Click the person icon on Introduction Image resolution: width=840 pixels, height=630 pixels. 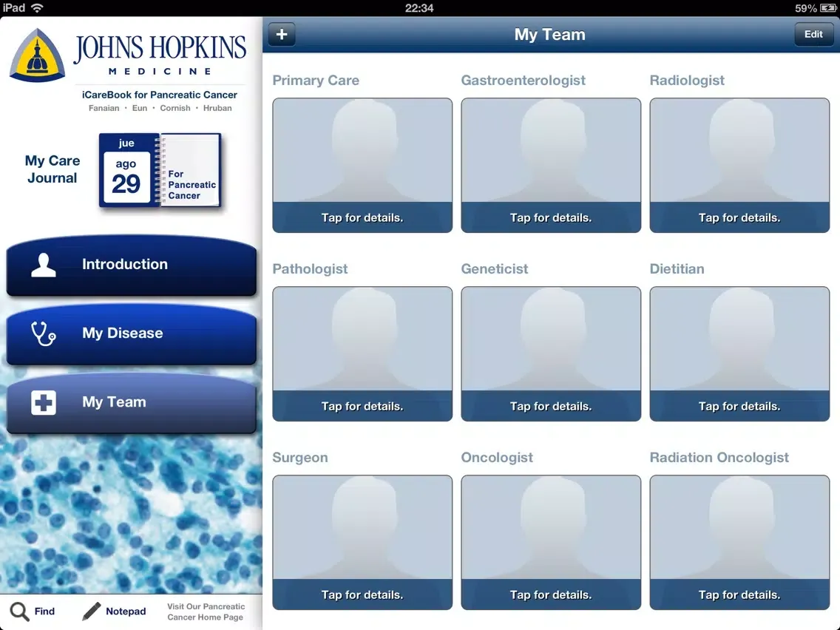44,265
